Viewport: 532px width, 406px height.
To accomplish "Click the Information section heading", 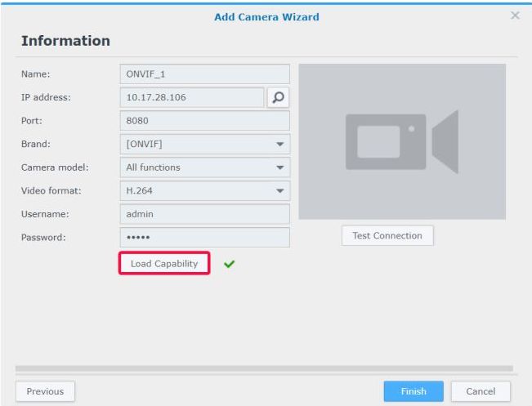I will point(65,41).
